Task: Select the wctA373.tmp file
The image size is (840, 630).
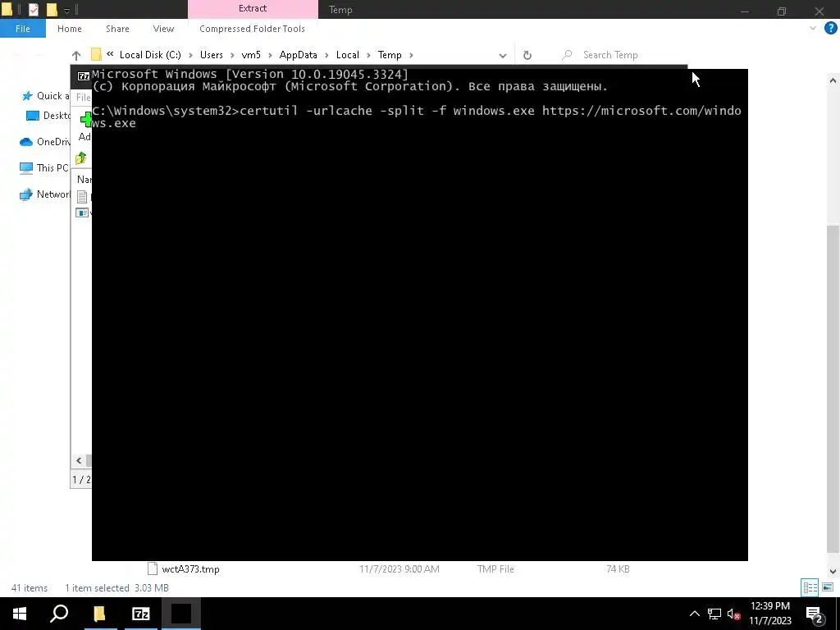Action: 190,569
